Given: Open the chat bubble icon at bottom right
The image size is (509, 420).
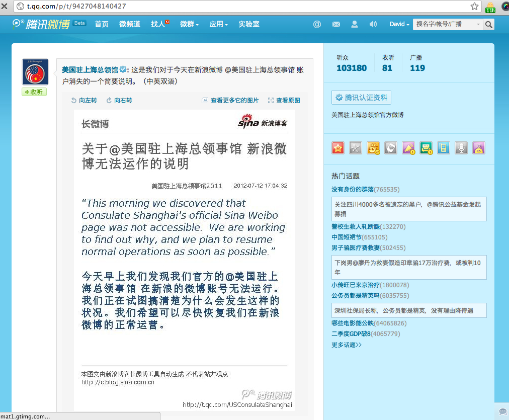Looking at the screenshot, I should [x=503, y=412].
